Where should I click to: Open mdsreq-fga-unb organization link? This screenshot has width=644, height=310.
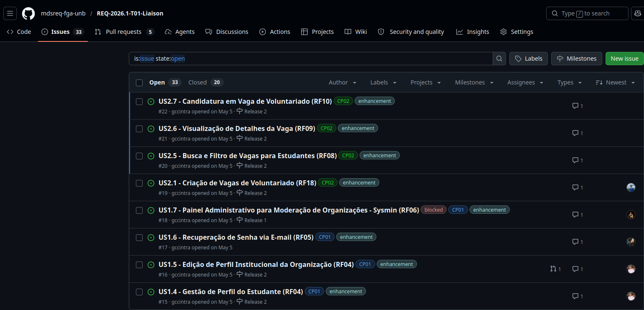63,13
